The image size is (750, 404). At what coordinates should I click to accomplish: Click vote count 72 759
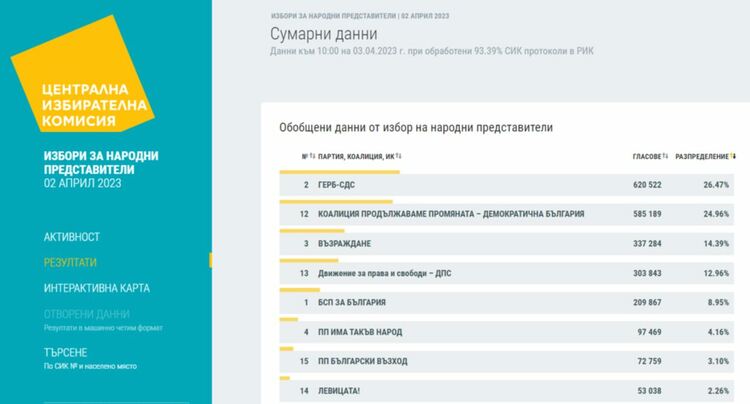point(650,361)
